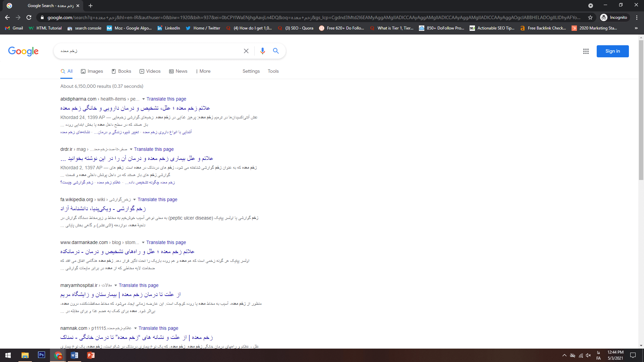Open Home / Twitter bookmark
Screen dimensions: 644x362
[203, 28]
